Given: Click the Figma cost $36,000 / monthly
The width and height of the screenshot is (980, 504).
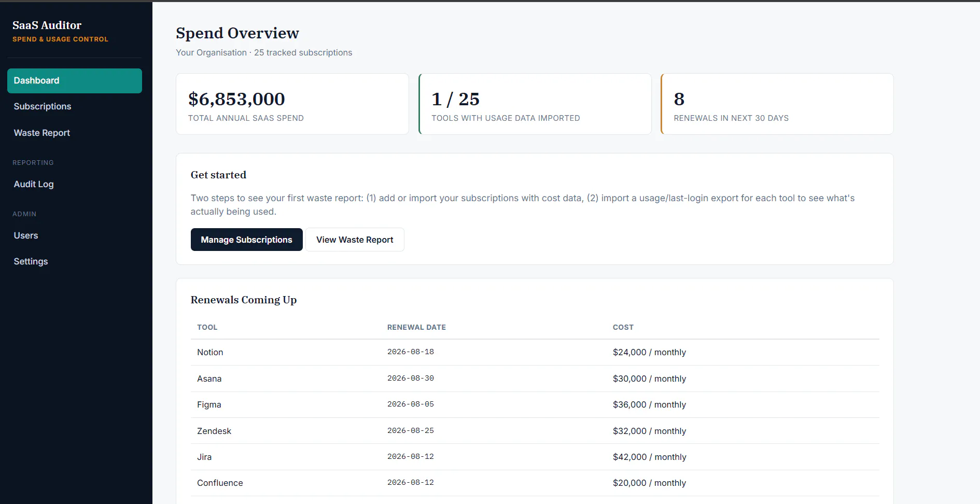Looking at the screenshot, I should [x=649, y=404].
